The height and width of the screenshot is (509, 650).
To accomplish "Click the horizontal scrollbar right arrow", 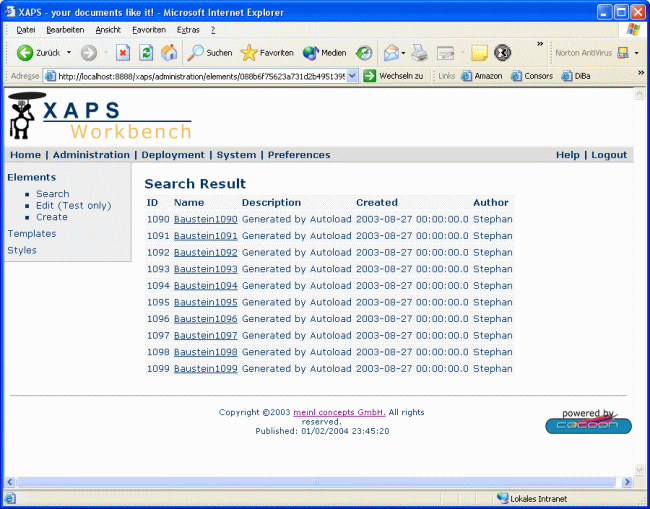I will 626,482.
